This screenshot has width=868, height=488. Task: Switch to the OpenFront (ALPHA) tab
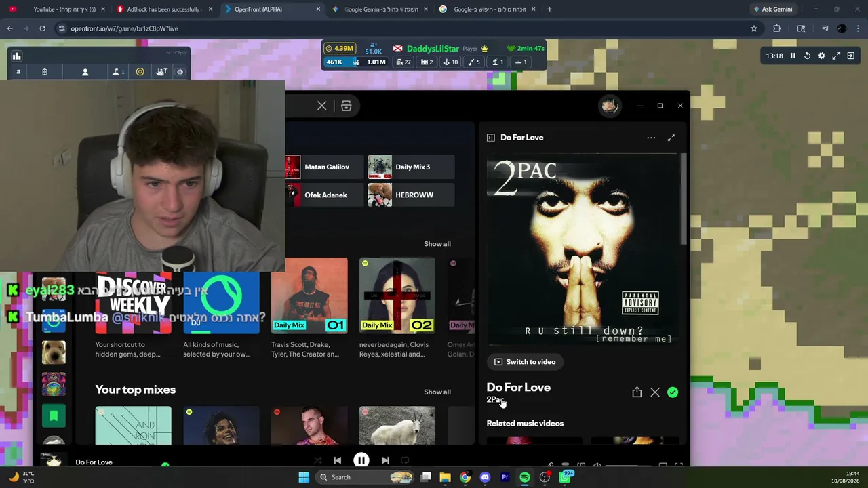pyautogui.click(x=271, y=9)
